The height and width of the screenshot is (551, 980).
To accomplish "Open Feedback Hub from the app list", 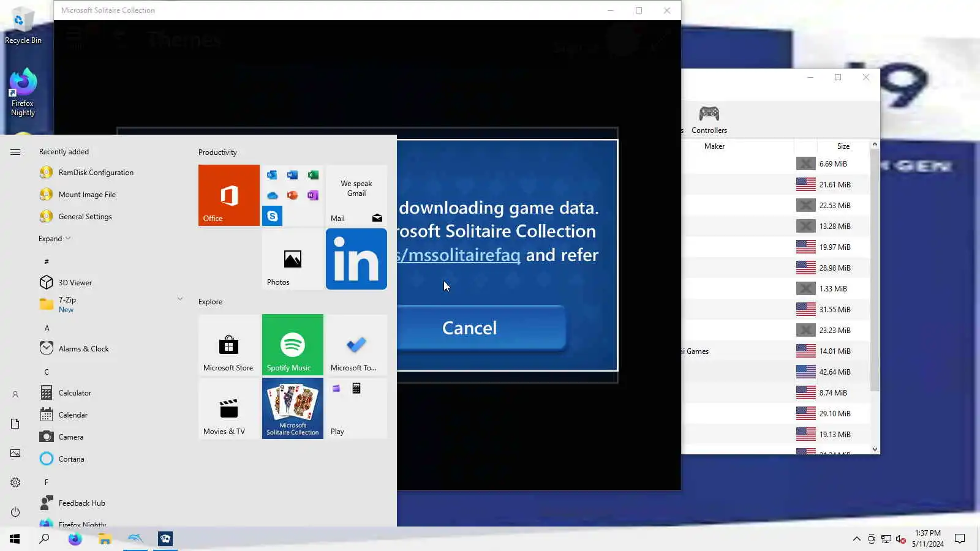I will click(x=110, y=503).
